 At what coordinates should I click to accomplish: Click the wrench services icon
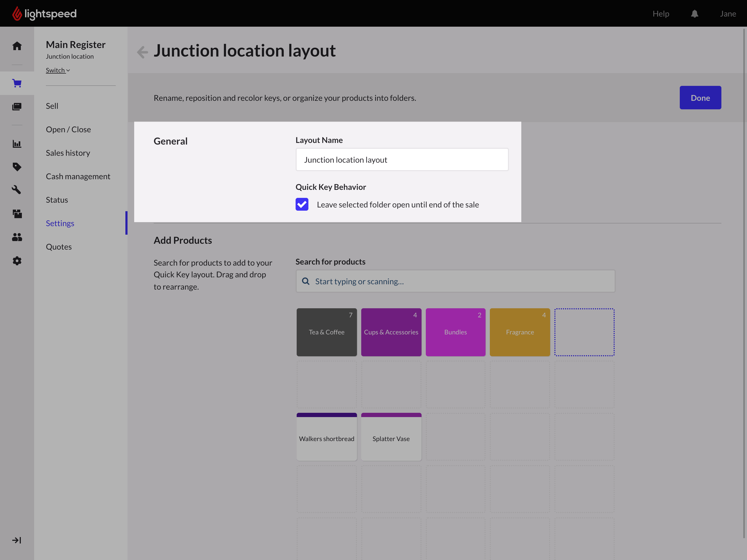click(17, 190)
